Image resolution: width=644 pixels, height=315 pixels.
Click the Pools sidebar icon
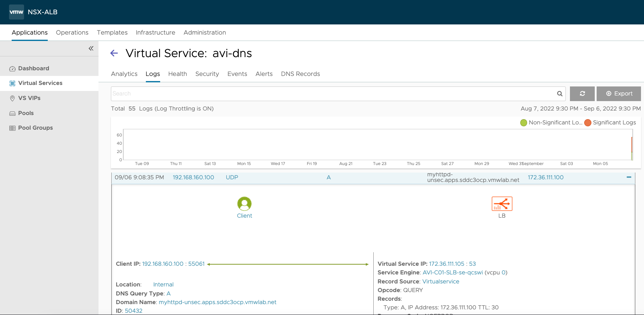[12, 114]
